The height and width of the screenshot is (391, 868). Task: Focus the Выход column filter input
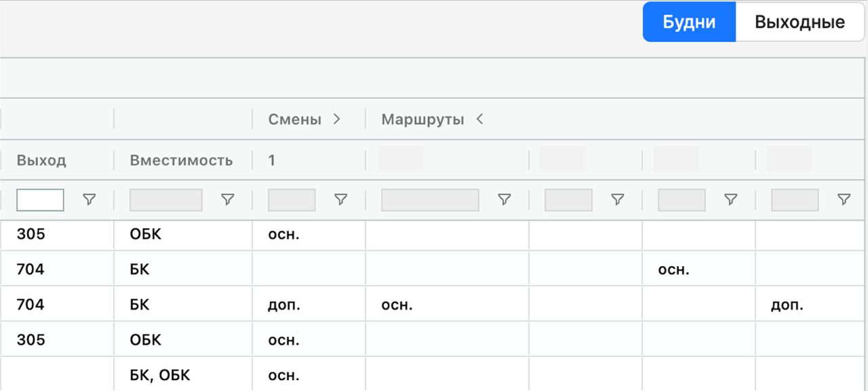coord(40,200)
